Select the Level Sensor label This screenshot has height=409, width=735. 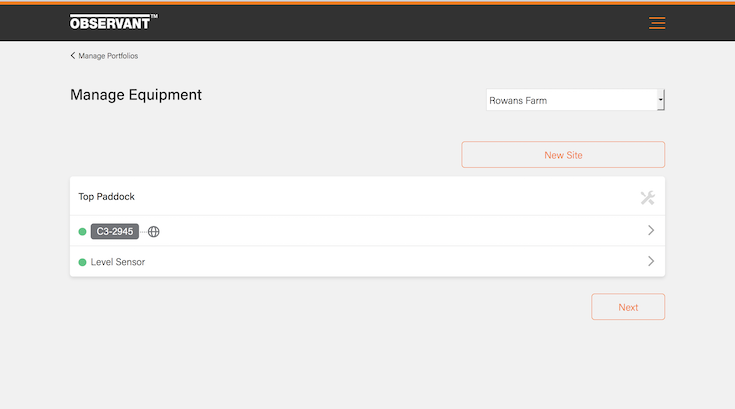[118, 262]
